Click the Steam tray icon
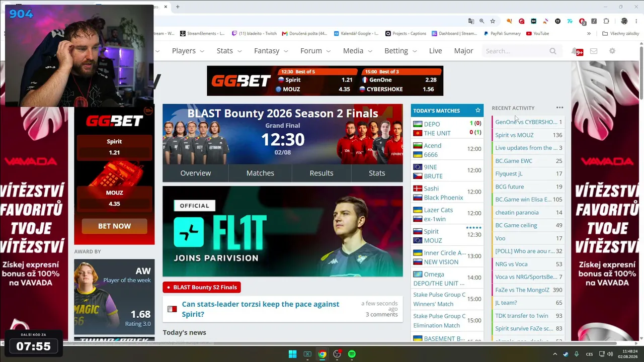Screen dimensions: 644x362 pyautogui.click(x=566, y=354)
